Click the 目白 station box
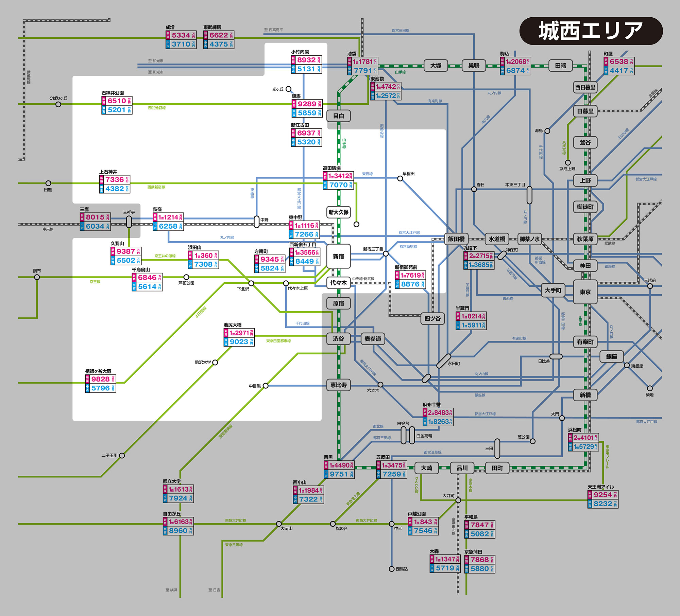 coord(338,116)
